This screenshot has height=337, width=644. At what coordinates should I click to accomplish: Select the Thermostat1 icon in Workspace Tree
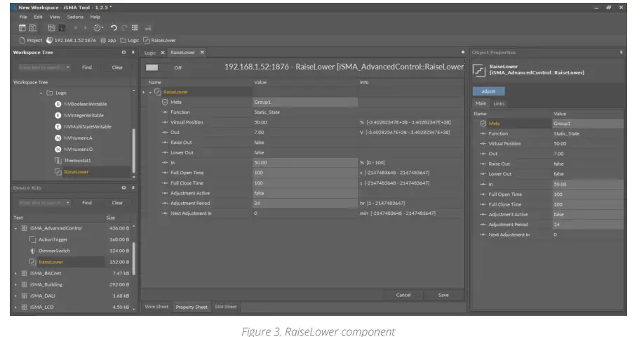click(58, 160)
